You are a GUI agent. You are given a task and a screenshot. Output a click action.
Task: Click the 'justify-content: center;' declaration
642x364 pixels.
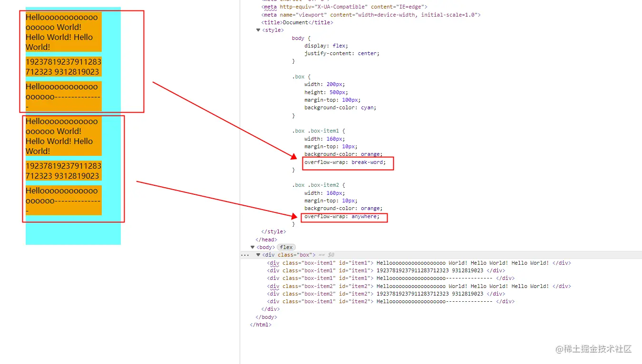(x=342, y=53)
